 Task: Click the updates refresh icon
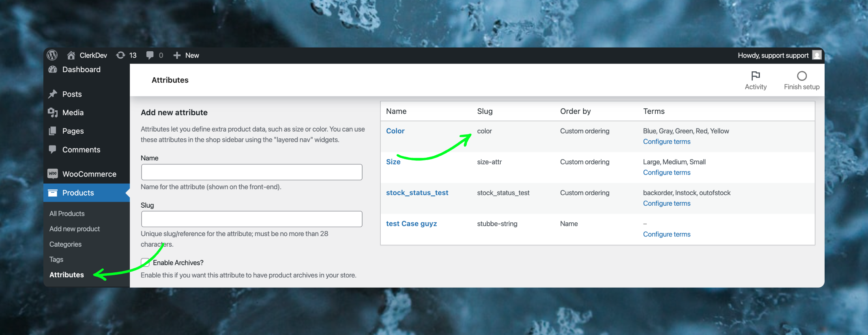(121, 55)
